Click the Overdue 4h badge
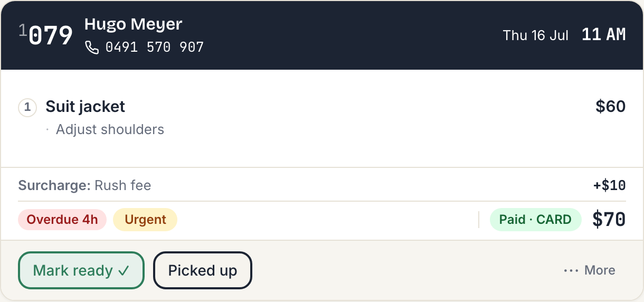This screenshot has width=644, height=302. 62,220
